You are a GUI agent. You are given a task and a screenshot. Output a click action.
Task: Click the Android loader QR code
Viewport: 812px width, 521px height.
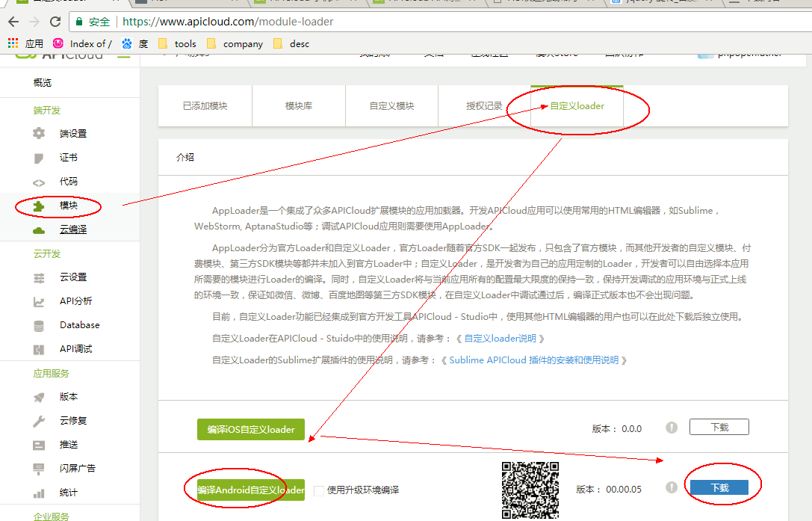tap(530, 490)
